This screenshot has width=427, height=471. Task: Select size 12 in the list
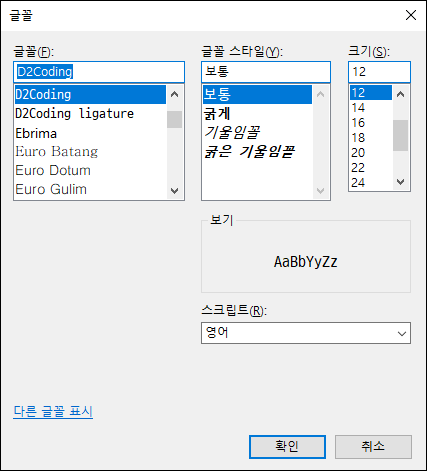tap(371, 93)
